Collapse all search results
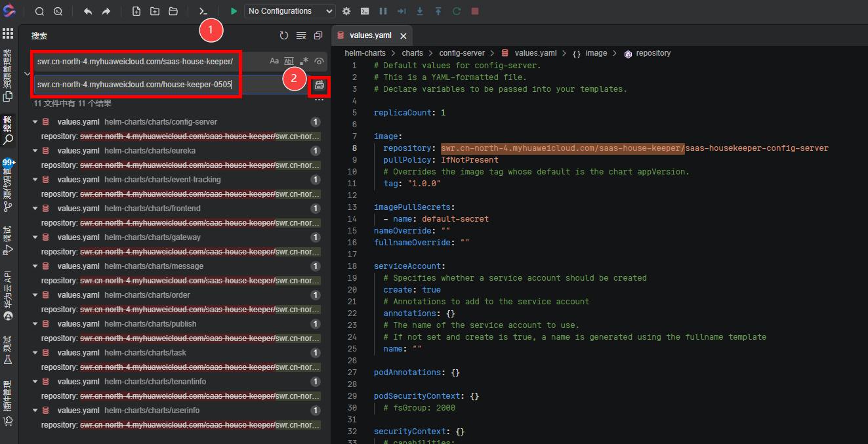Image resolution: width=868 pixels, height=444 pixels. click(x=318, y=36)
